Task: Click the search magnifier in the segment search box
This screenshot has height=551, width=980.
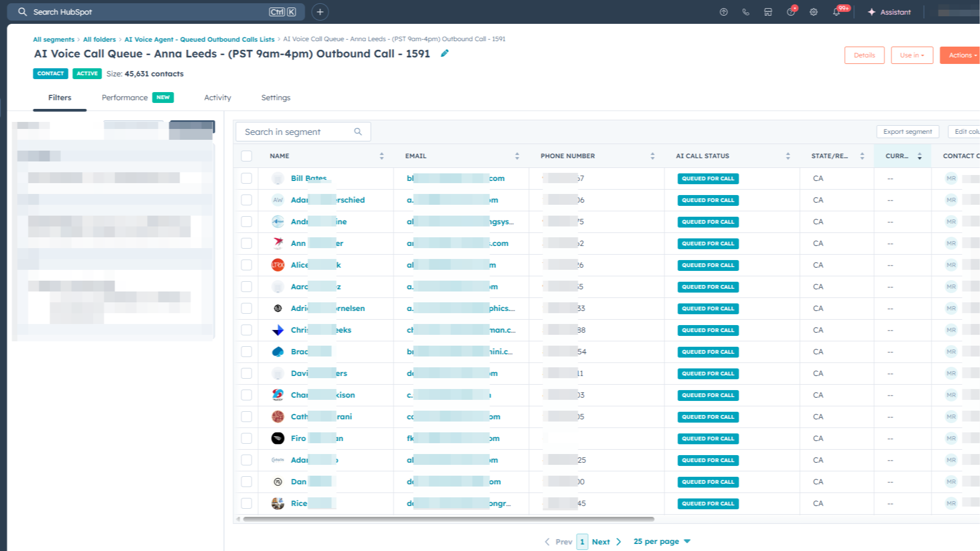Action: pyautogui.click(x=358, y=131)
